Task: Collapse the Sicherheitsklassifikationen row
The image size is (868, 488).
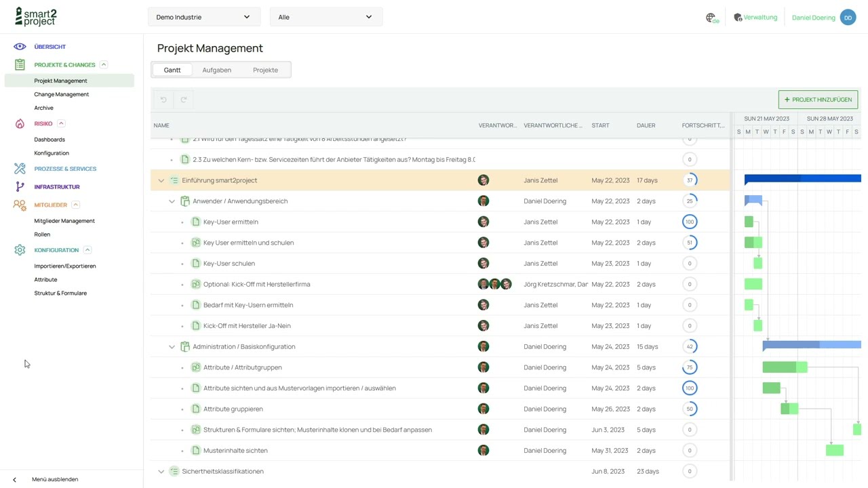Action: click(x=161, y=472)
